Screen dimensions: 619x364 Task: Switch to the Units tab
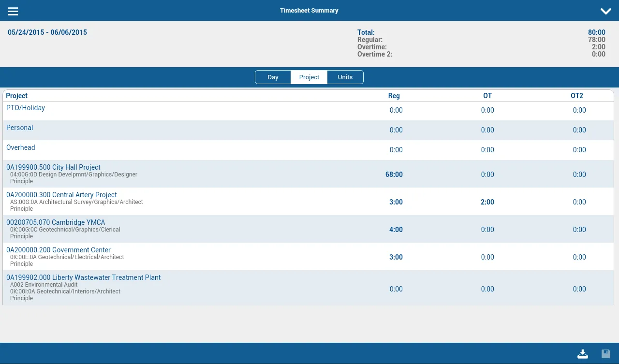345,77
